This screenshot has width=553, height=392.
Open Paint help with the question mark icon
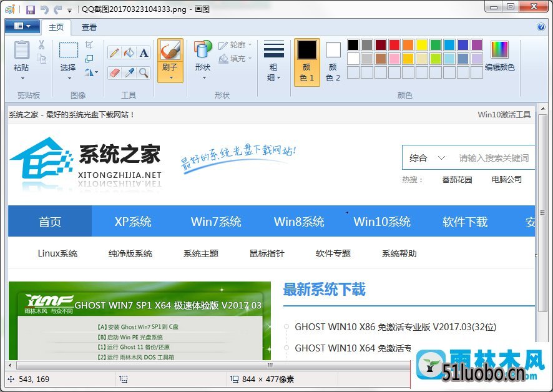(541, 27)
